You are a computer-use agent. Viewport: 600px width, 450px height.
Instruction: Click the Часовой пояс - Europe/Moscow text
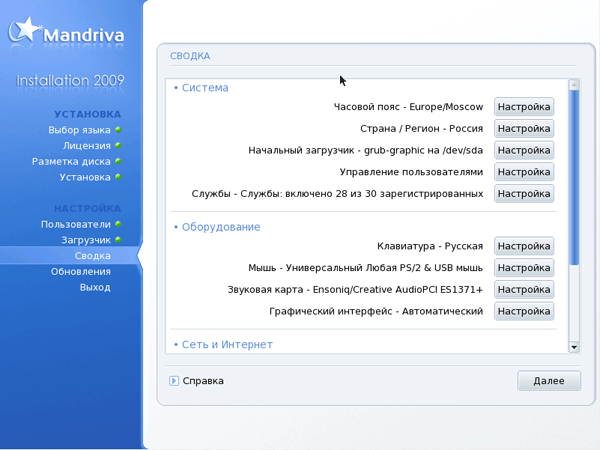click(408, 107)
